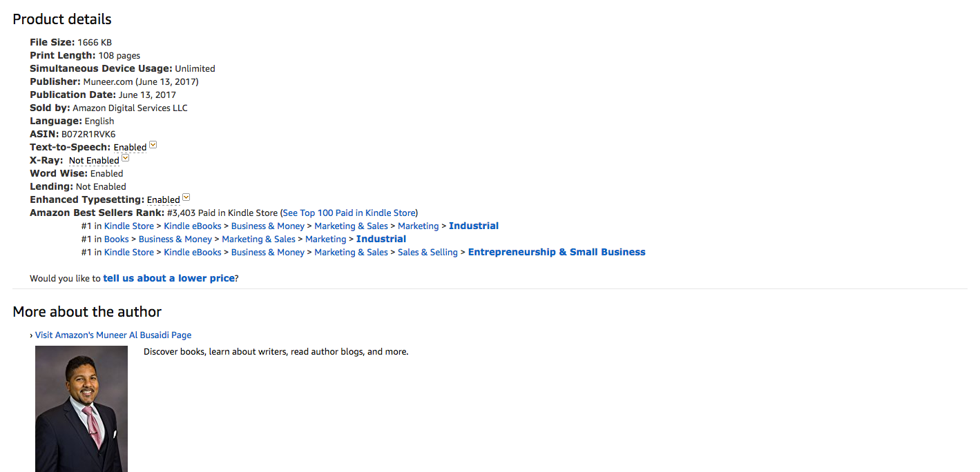This screenshot has width=980, height=472.
Task: Click Kindle Store in first rank row
Action: tap(129, 226)
